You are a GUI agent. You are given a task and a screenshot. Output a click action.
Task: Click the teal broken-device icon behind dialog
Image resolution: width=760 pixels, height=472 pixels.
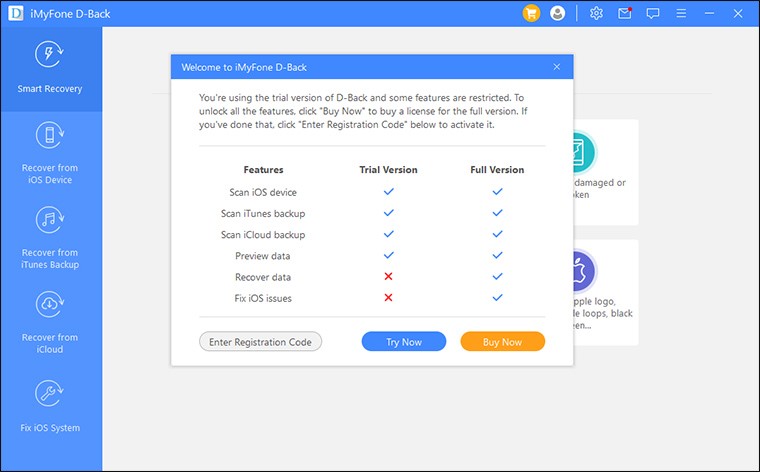tap(585, 152)
